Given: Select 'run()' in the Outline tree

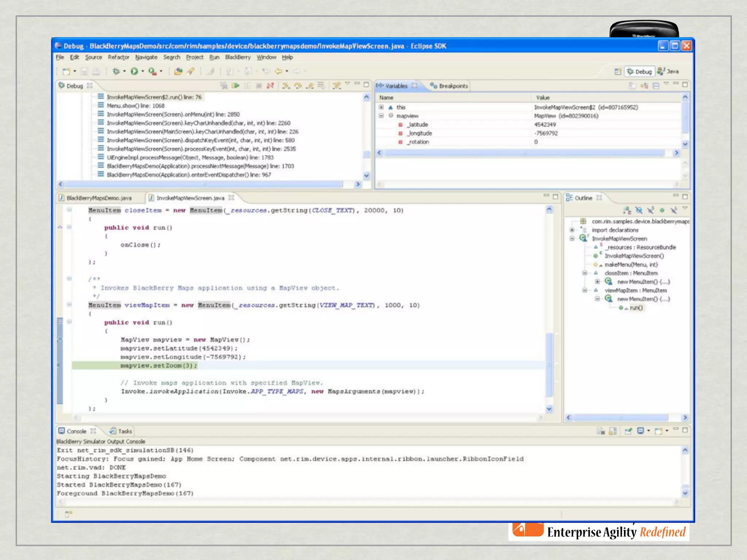Looking at the screenshot, I should pos(636,308).
